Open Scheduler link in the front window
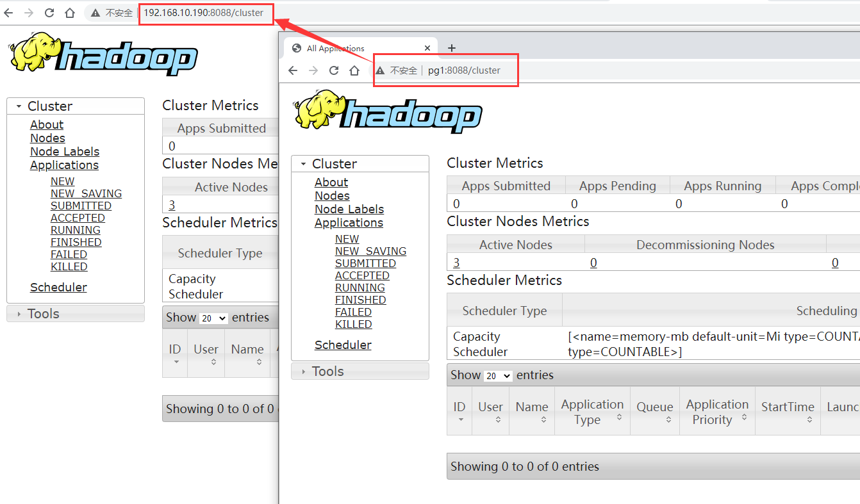This screenshot has height=504, width=860. 343,345
